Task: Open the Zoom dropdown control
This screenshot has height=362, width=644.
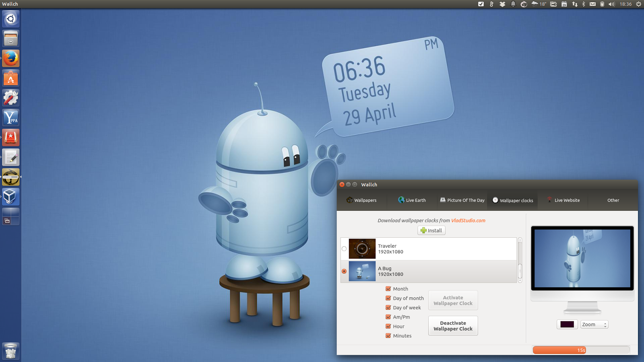Action: click(x=594, y=324)
